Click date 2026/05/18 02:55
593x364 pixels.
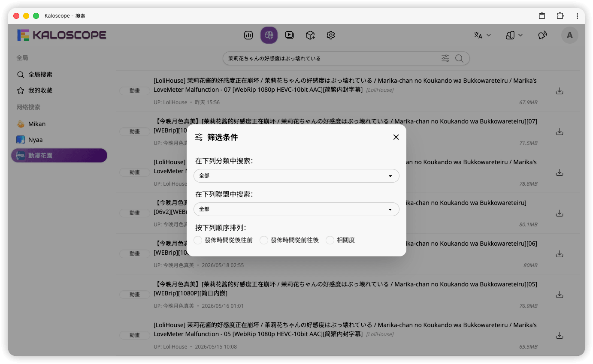223,265
